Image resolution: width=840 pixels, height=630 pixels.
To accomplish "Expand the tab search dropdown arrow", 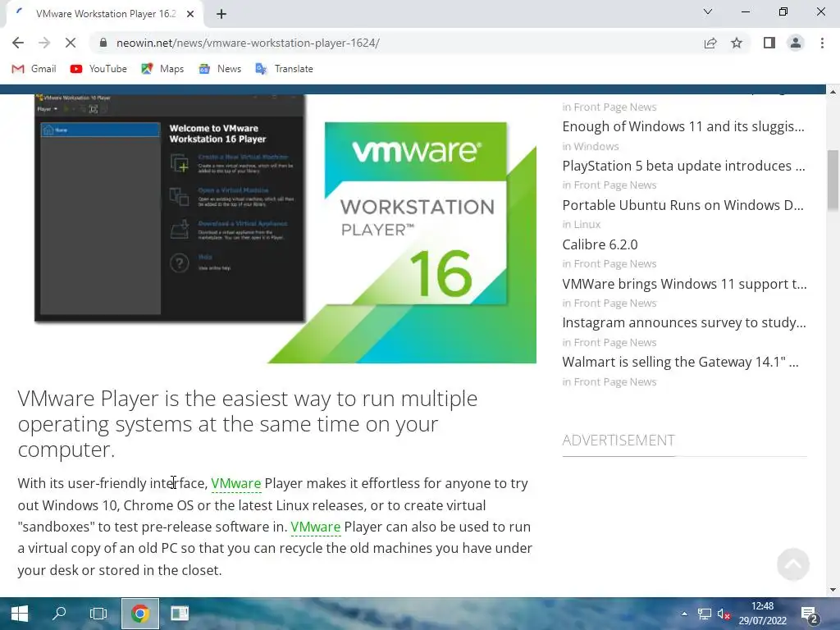I will coord(708,11).
